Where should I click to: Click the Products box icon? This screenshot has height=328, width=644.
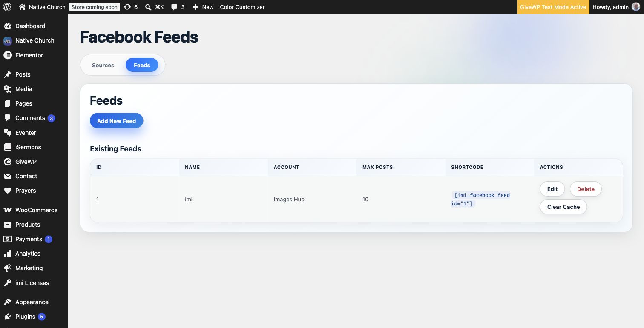pyautogui.click(x=8, y=225)
